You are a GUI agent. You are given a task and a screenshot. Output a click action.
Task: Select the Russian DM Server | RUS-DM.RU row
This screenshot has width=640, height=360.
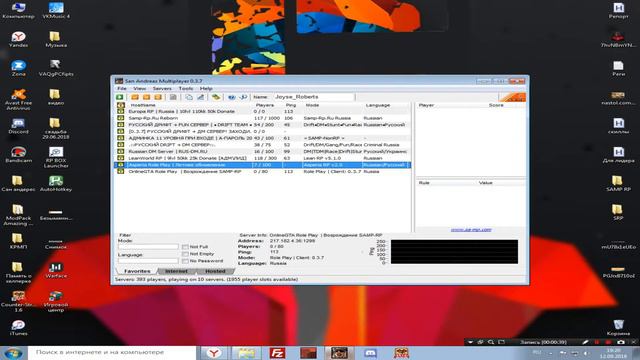pos(262,151)
